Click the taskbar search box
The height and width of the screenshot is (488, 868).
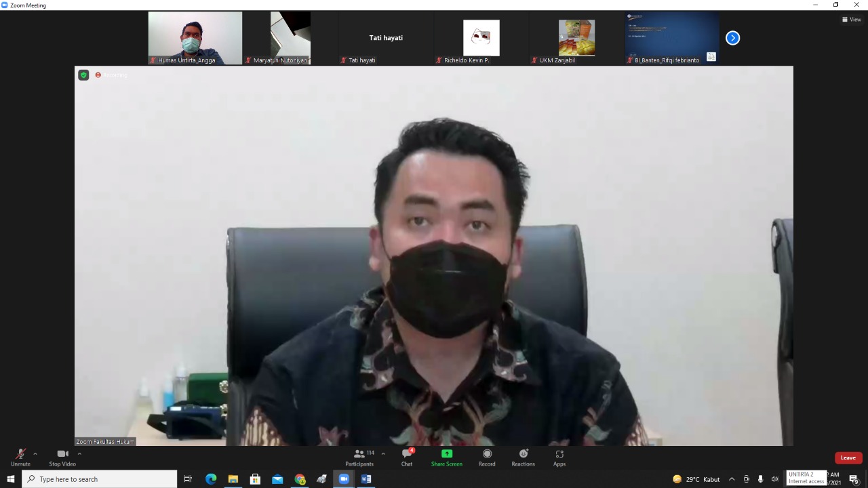click(x=100, y=479)
